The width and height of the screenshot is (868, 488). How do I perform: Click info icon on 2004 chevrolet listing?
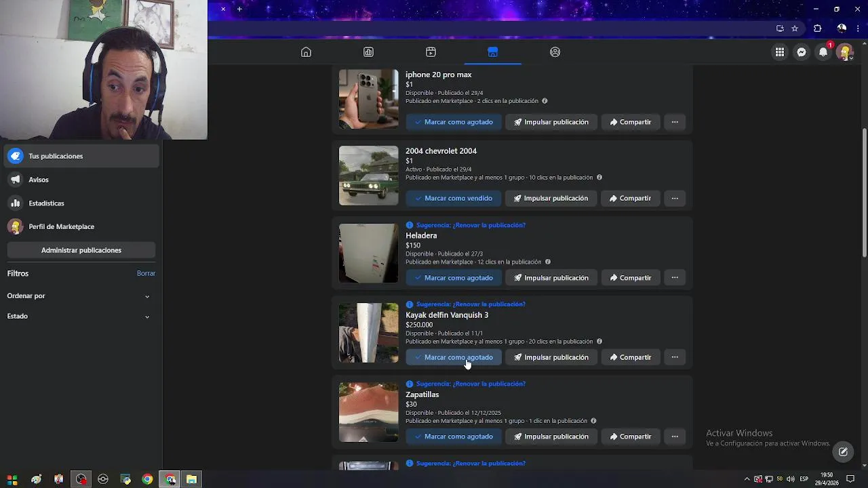pyautogui.click(x=599, y=178)
